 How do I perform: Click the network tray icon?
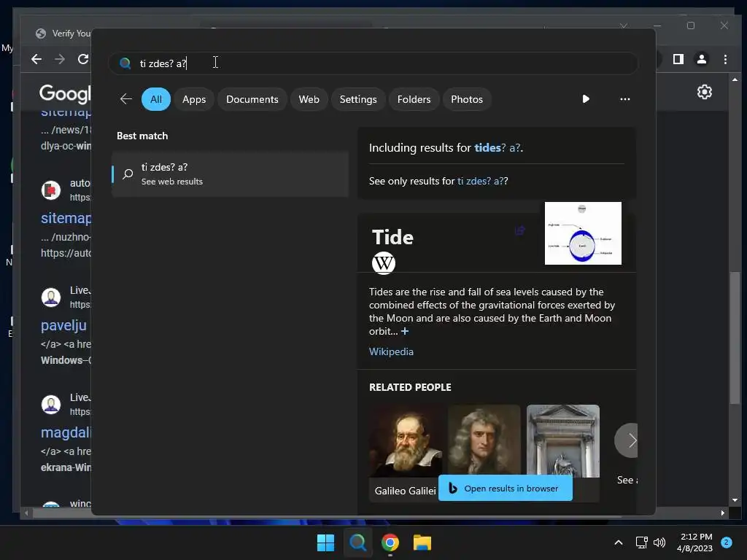point(642,542)
